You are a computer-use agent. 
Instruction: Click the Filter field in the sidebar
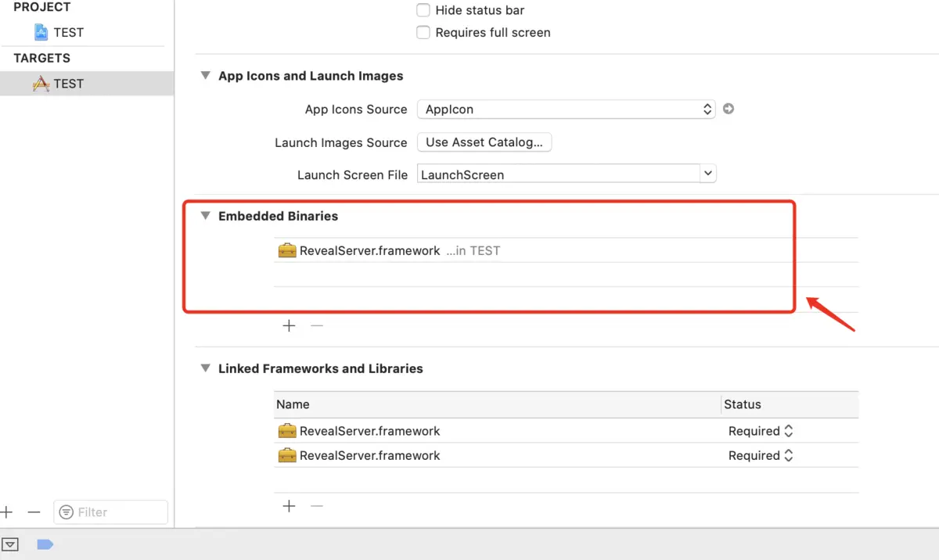pyautogui.click(x=110, y=512)
